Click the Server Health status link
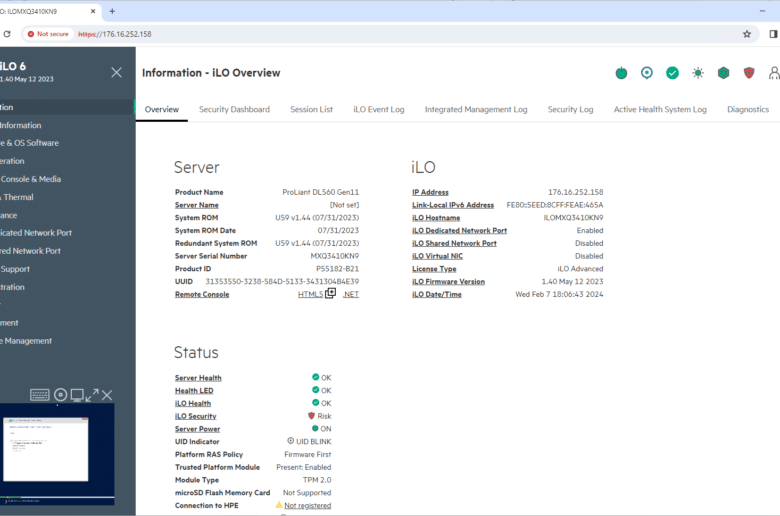This screenshot has width=780, height=516. [x=198, y=378]
